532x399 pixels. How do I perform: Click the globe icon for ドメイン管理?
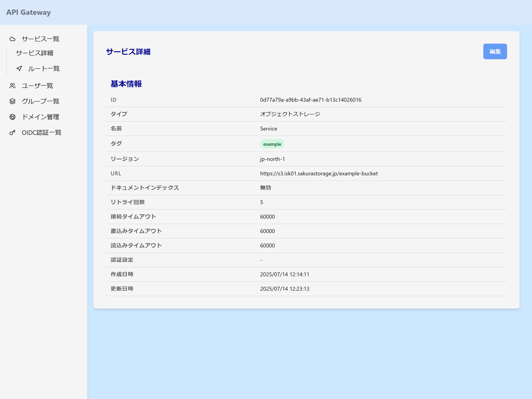pos(12,117)
